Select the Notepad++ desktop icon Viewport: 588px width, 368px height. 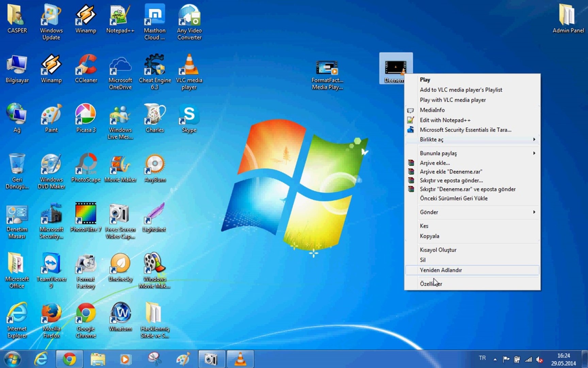click(120, 19)
